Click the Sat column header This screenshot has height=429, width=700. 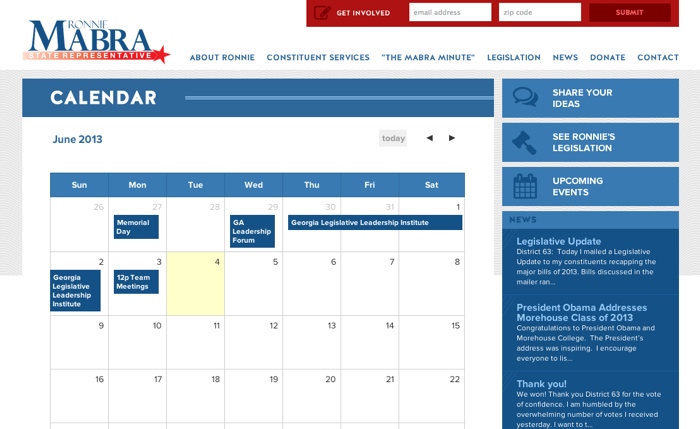tap(432, 185)
